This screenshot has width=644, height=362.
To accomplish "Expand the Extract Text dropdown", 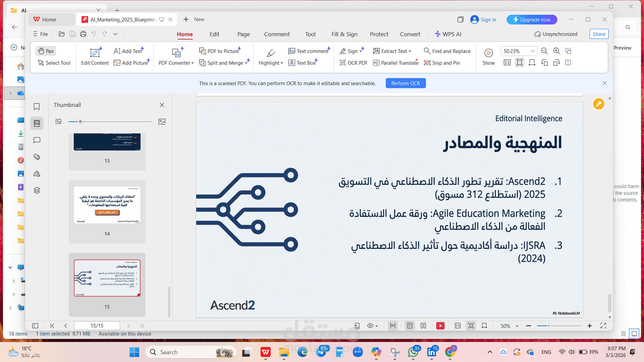I will pyautogui.click(x=410, y=51).
